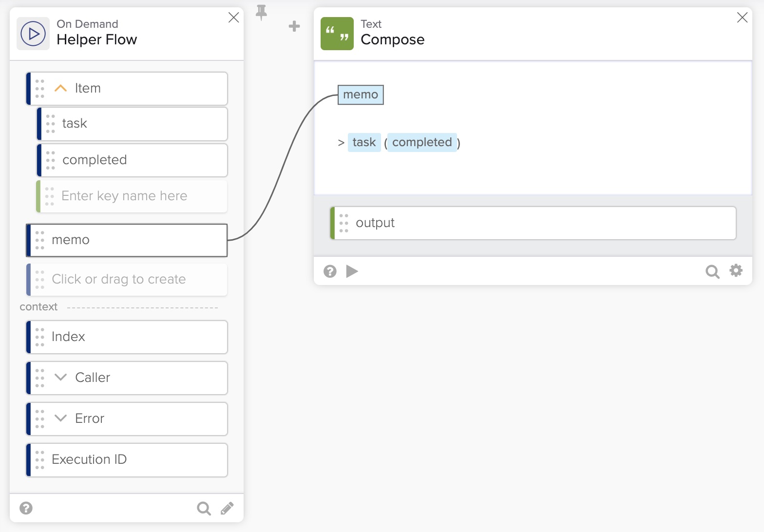This screenshot has width=764, height=532.
Task: Close the Compose card
Action: (742, 18)
